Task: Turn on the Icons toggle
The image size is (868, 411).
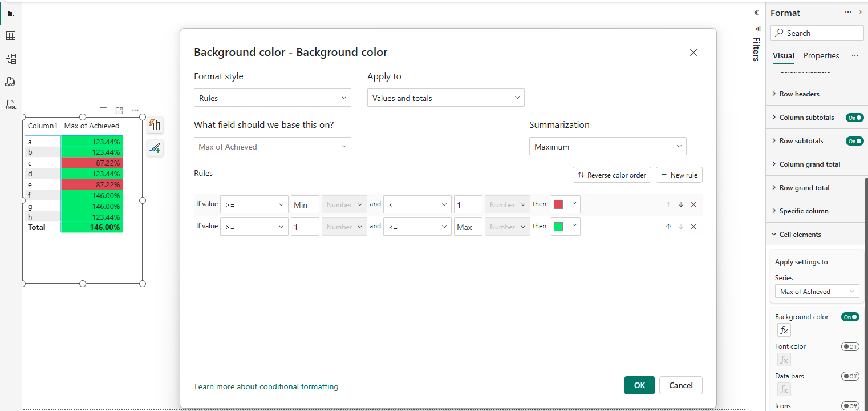Action: click(x=850, y=406)
